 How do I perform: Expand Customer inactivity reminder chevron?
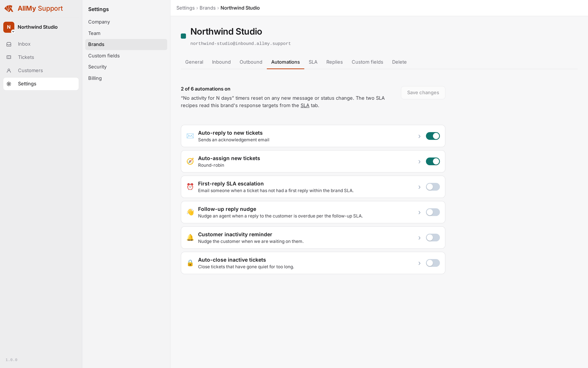point(419,238)
